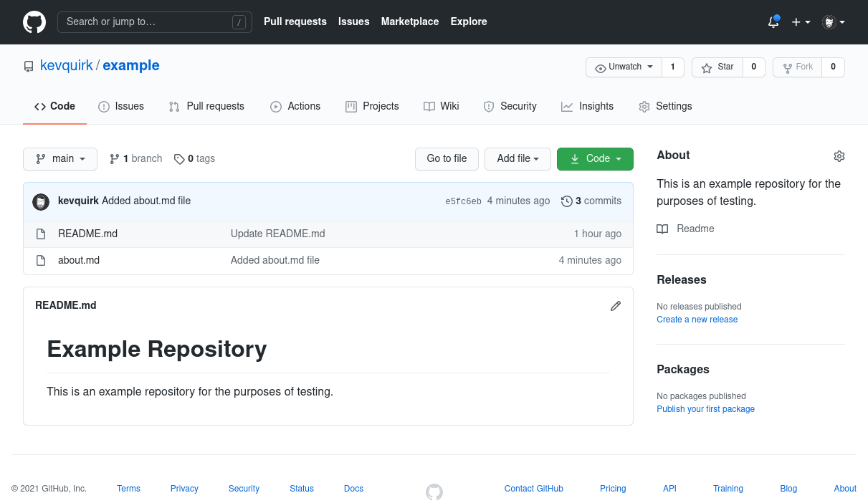Viewport: 868px width, 503px height.
Task: Open Marketplace from the top menu
Action: click(409, 21)
